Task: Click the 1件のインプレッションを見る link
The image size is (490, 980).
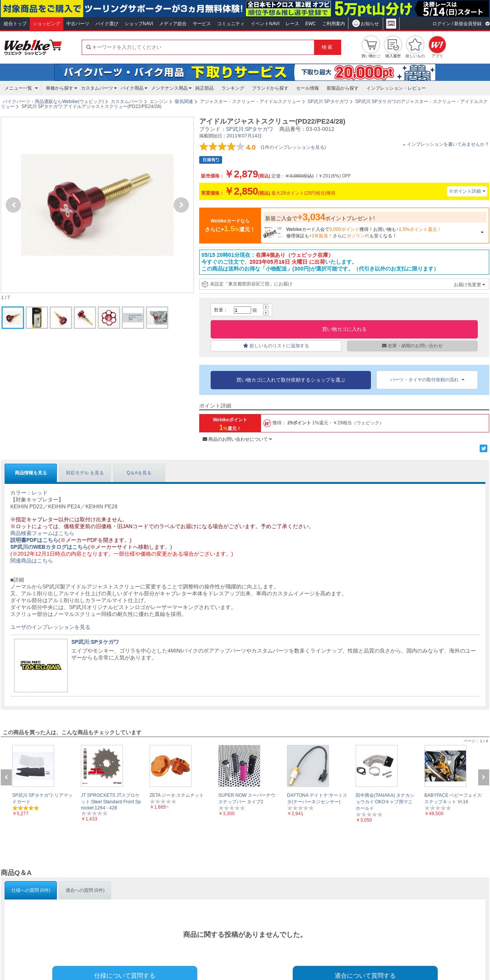Action: click(293, 147)
